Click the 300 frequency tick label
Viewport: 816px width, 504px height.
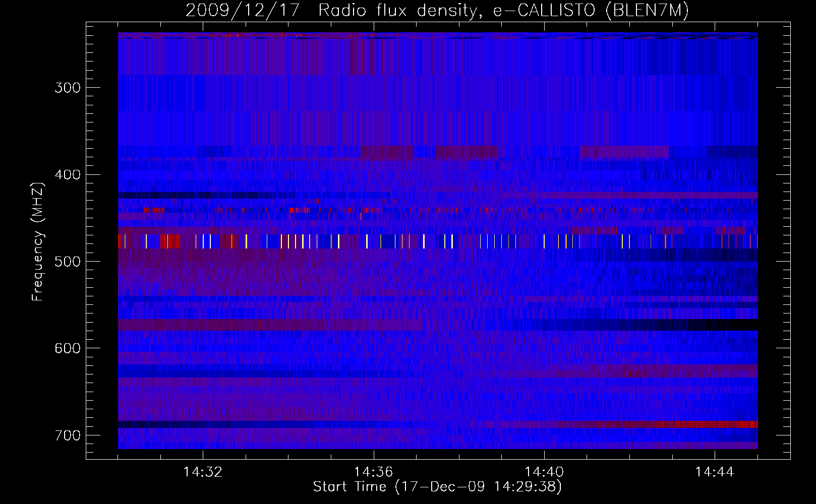pyautogui.click(x=68, y=88)
